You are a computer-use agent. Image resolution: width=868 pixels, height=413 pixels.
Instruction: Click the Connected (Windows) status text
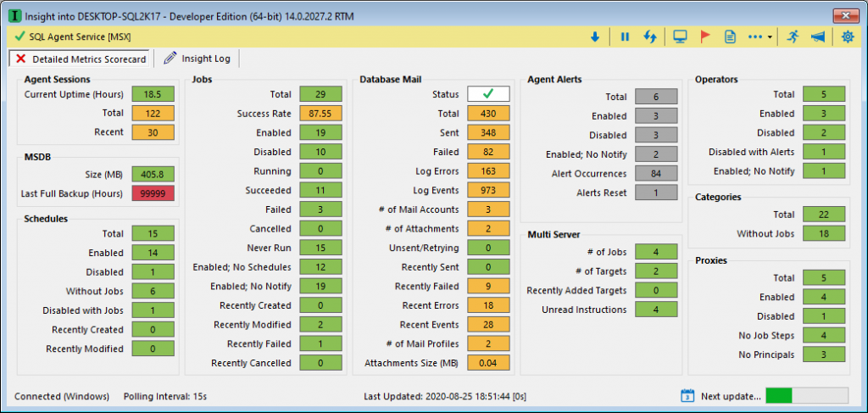62,396
